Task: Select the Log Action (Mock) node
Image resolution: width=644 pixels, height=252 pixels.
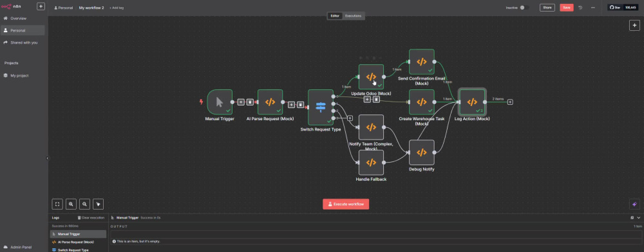Action: (472, 102)
